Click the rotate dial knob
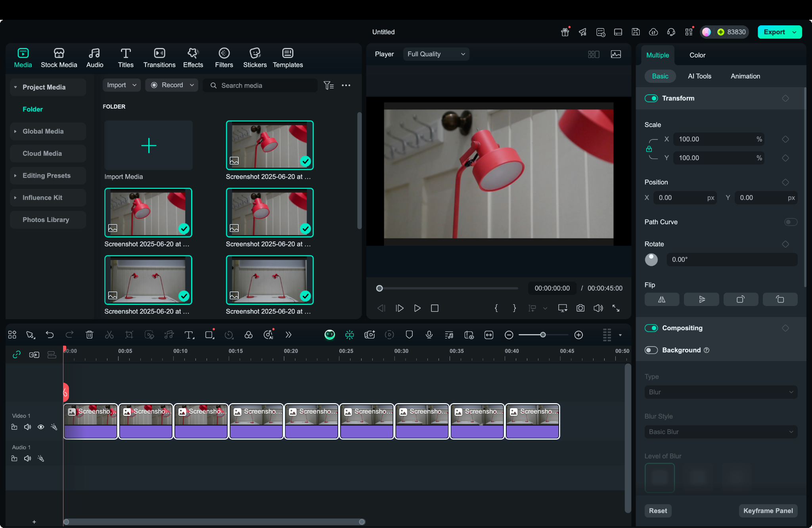Viewport: 812px width, 528px height. [x=651, y=260]
